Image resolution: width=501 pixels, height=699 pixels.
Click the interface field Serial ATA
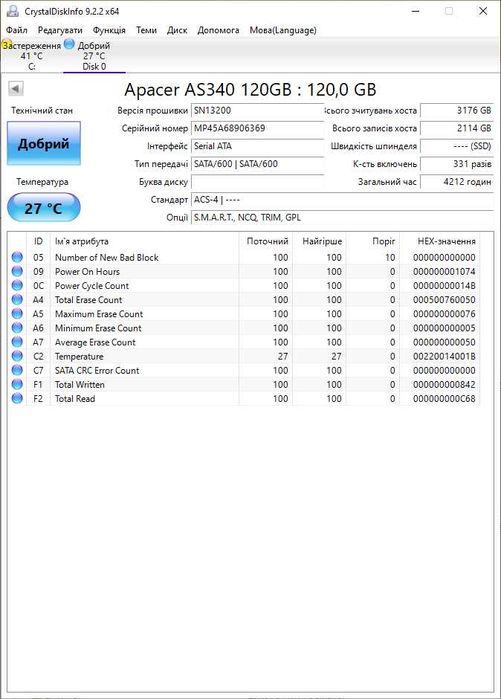pos(257,146)
